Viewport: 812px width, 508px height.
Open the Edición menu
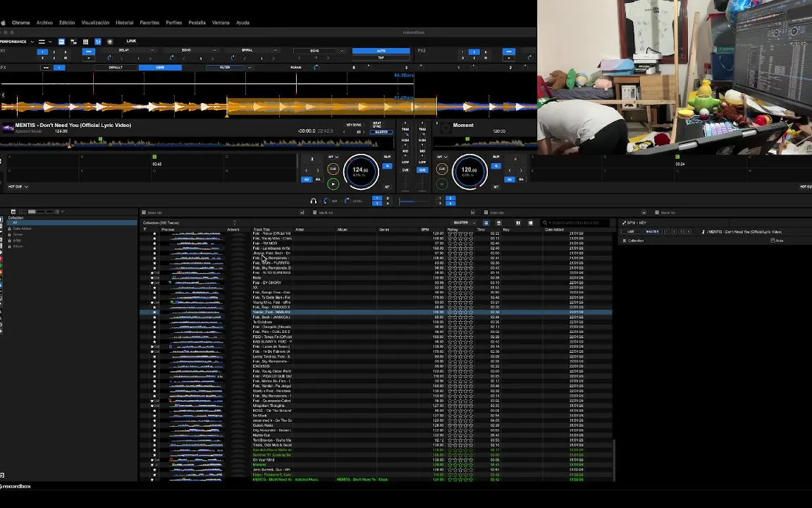[x=67, y=23]
